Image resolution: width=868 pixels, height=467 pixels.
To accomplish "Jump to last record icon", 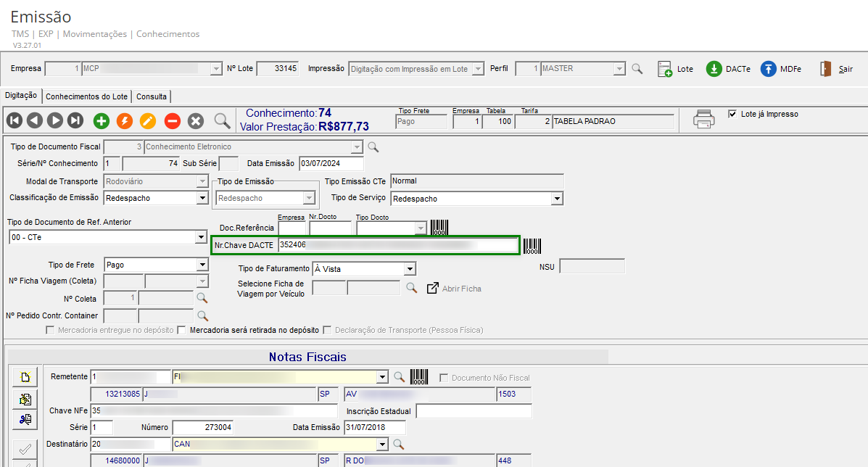I will (75, 120).
